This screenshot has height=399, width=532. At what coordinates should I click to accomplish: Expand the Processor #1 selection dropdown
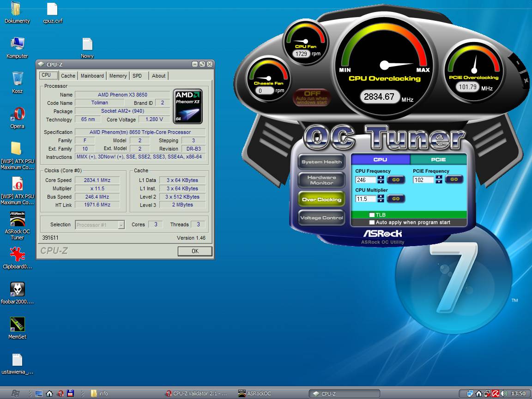(x=121, y=224)
